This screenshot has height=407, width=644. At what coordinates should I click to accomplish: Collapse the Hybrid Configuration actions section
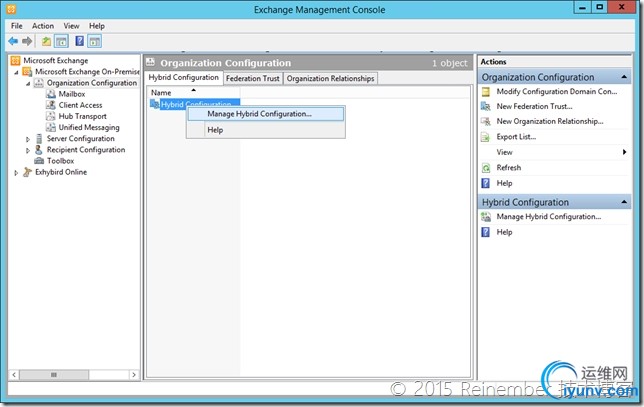point(624,202)
